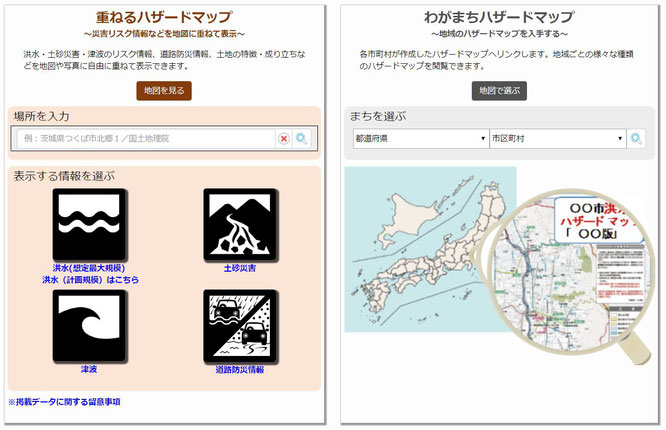
Task: Click the 地図で選ぶ button
Action: click(x=499, y=91)
